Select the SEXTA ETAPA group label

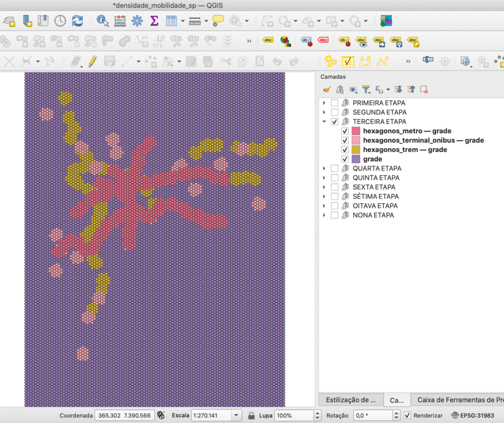(x=374, y=187)
